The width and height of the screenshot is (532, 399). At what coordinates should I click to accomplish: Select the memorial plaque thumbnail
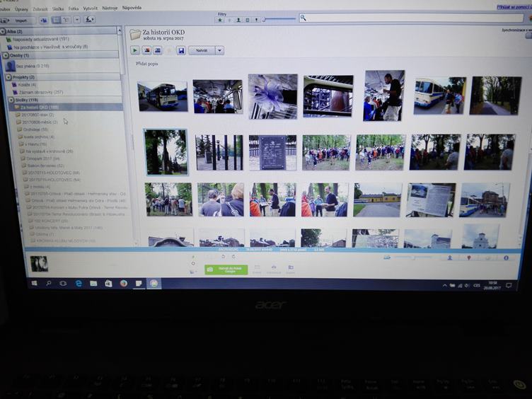pyautogui.click(x=273, y=153)
